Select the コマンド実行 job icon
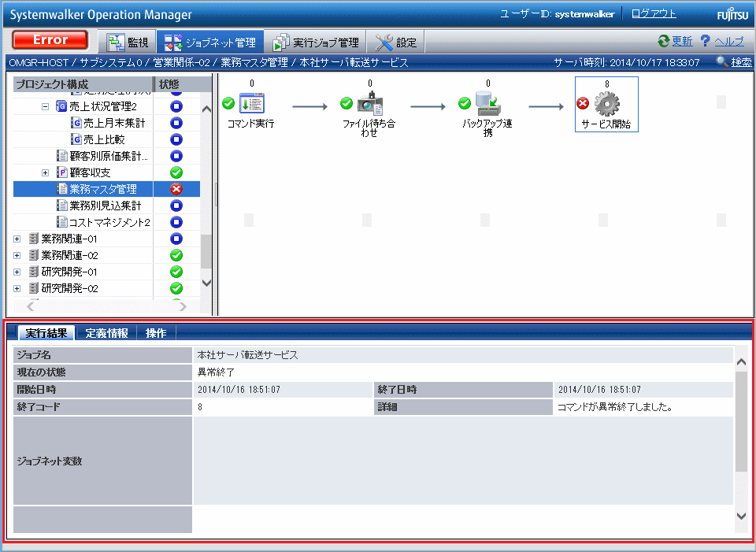 point(252,102)
